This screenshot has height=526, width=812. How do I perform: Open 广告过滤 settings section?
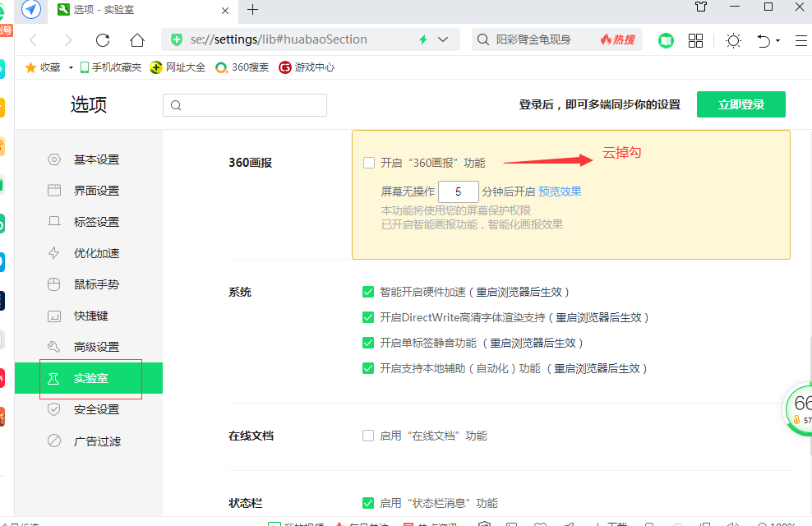(97, 441)
